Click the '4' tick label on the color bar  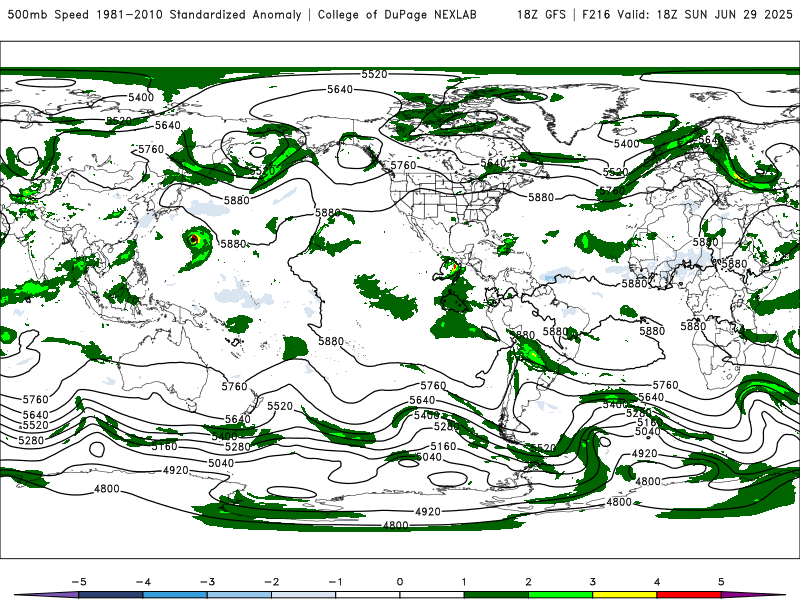point(657,582)
